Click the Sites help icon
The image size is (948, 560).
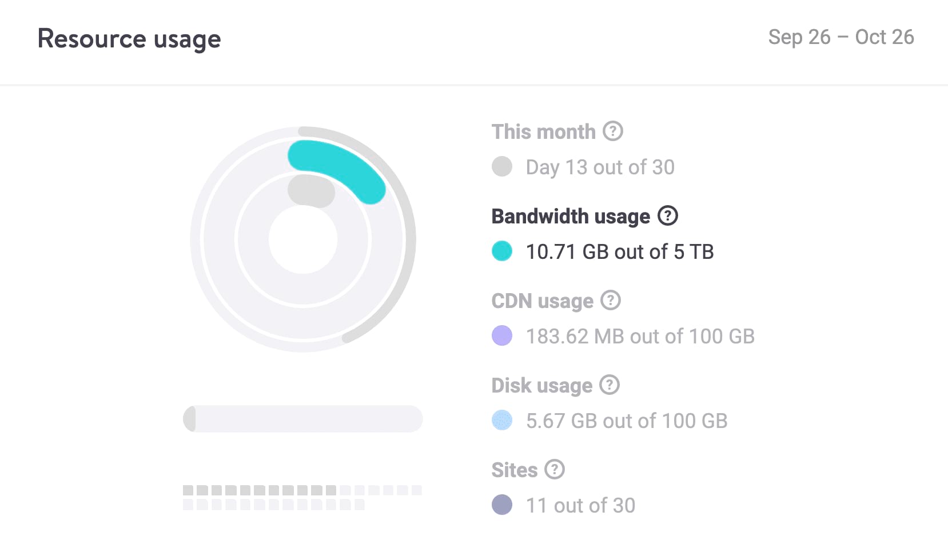click(553, 470)
